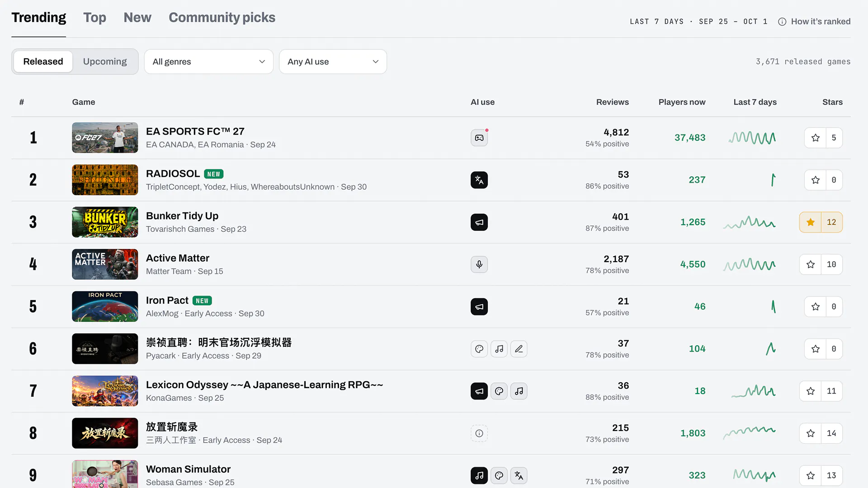Click the palette icon for Woman Simulator
The width and height of the screenshot is (868, 488).
click(499, 475)
